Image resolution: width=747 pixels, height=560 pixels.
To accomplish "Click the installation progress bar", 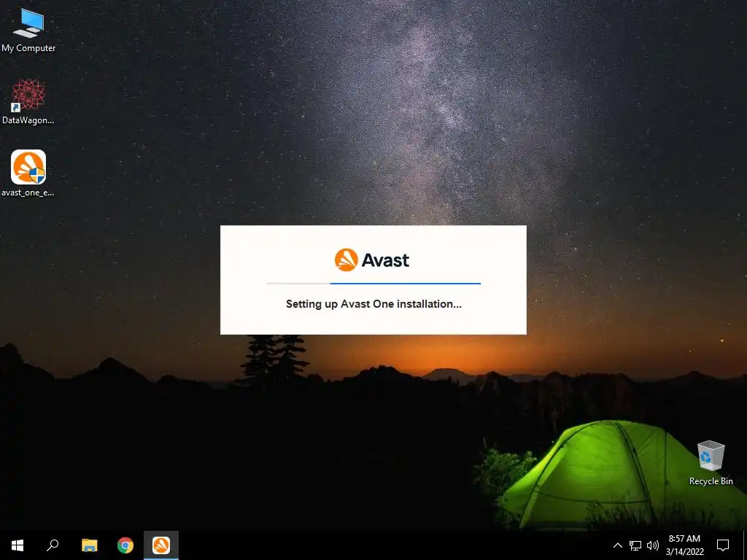I will point(373,284).
